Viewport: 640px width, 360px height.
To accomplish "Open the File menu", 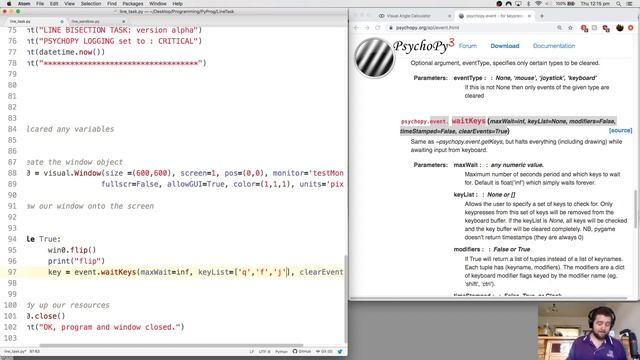I will click(x=40, y=4).
